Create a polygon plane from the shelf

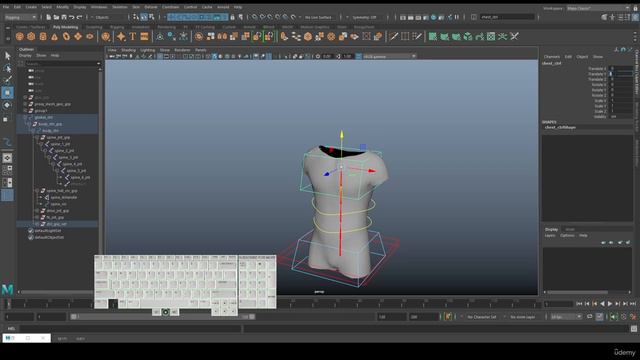tap(78, 37)
